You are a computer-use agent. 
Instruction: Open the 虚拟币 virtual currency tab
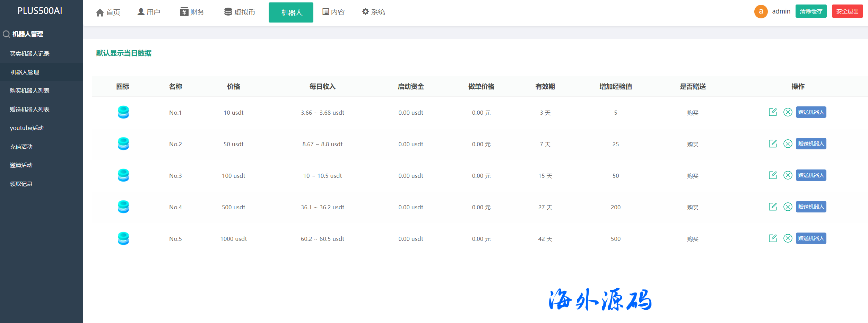(240, 12)
